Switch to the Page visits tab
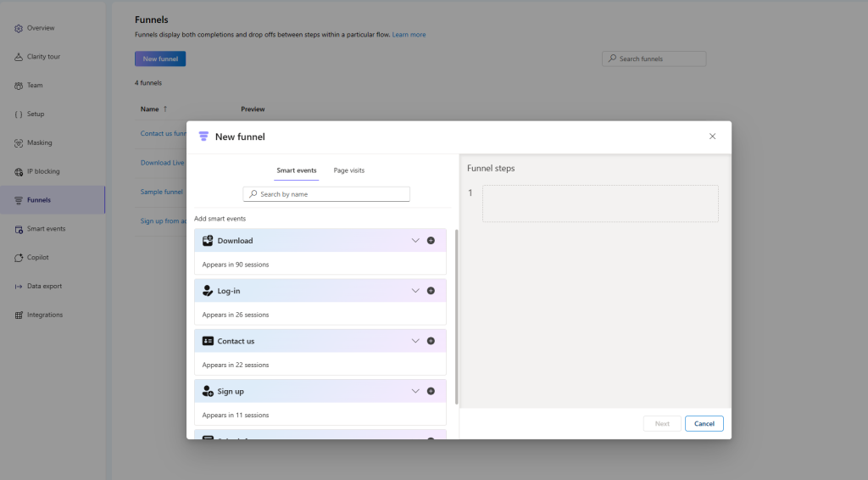Viewport: 868px width, 480px height. [x=348, y=170]
